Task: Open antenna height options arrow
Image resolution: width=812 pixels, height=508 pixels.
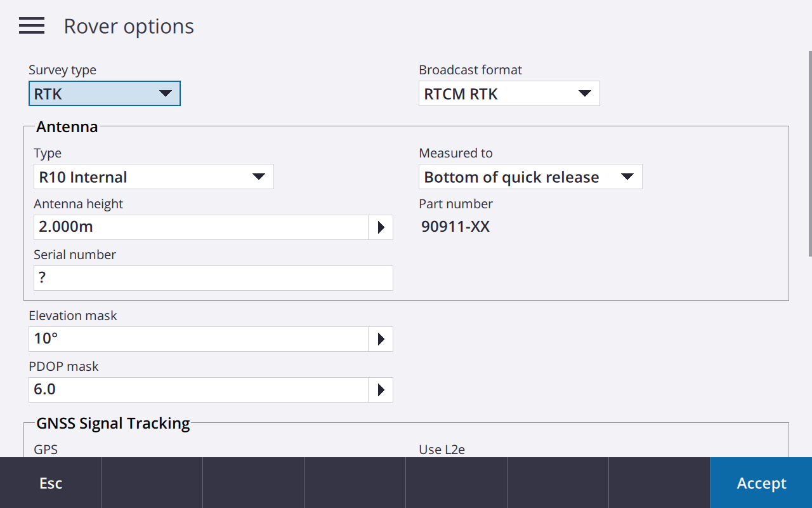Action: point(381,227)
